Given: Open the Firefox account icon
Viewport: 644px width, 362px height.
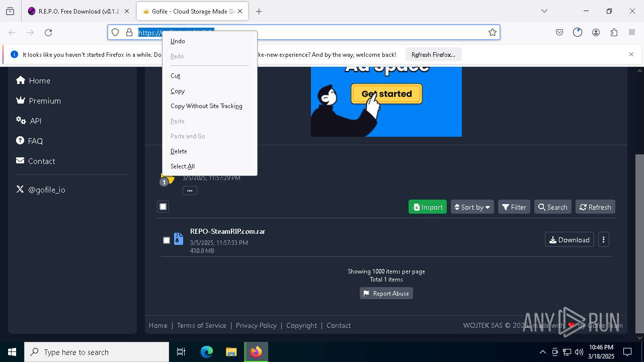Looking at the screenshot, I should pos(596,32).
